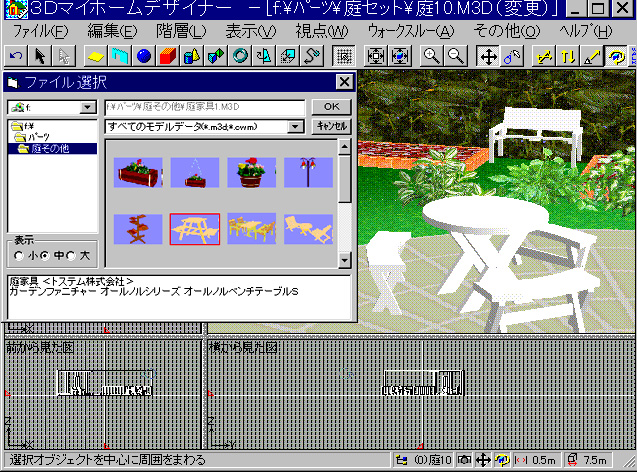637x472 pixels.
Task: Select the パーツ folder in tree
Action: click(x=32, y=137)
